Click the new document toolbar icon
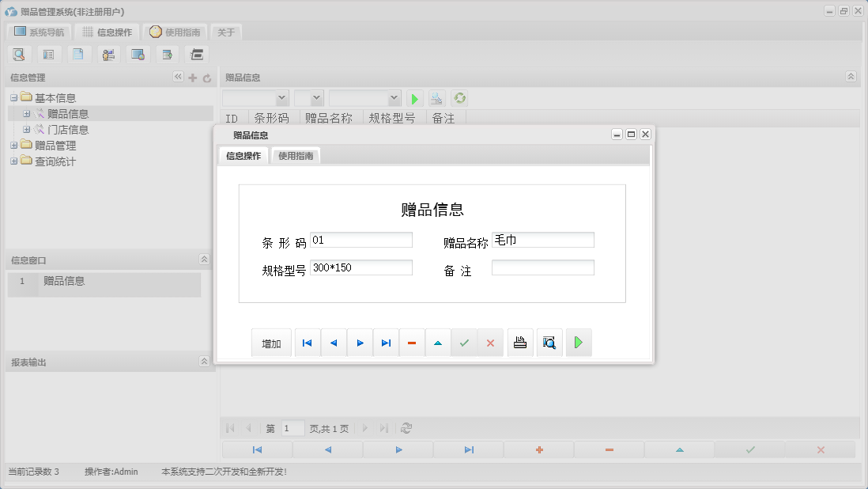868x489 pixels. click(78, 54)
